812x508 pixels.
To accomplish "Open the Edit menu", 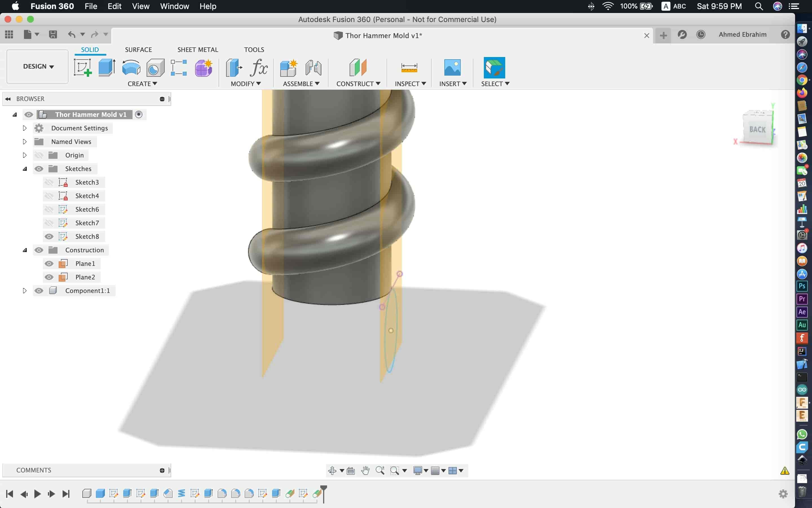I will (x=114, y=6).
